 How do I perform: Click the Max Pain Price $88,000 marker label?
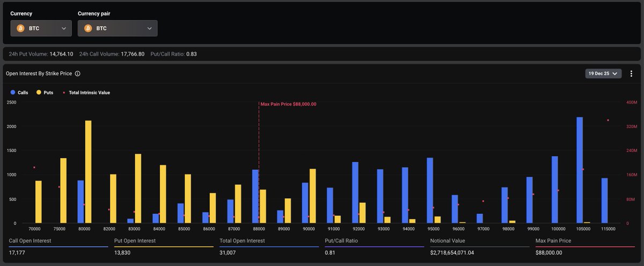click(288, 104)
